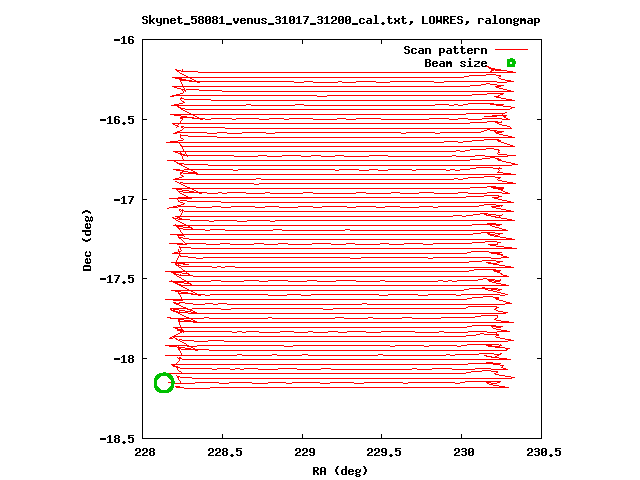Click the 'RA (deg)' x-axis label
This screenshot has height=480, width=640.
340,471
